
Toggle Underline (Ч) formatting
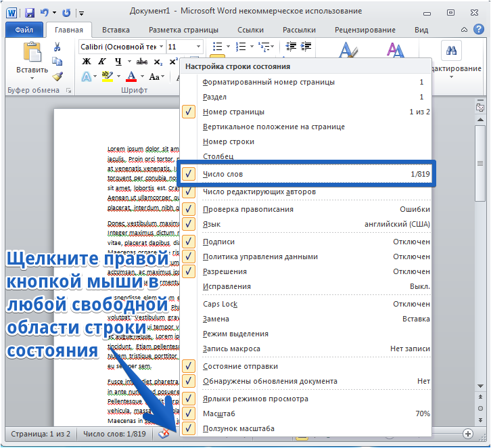(x=118, y=62)
